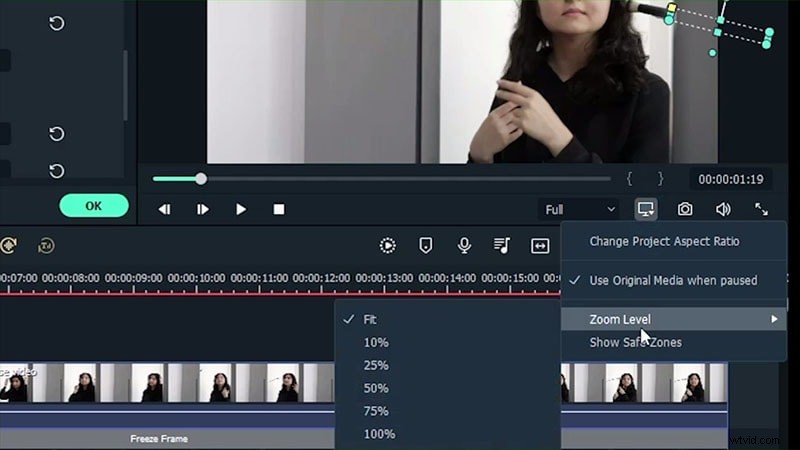Take a snapshot with camera icon

685,209
